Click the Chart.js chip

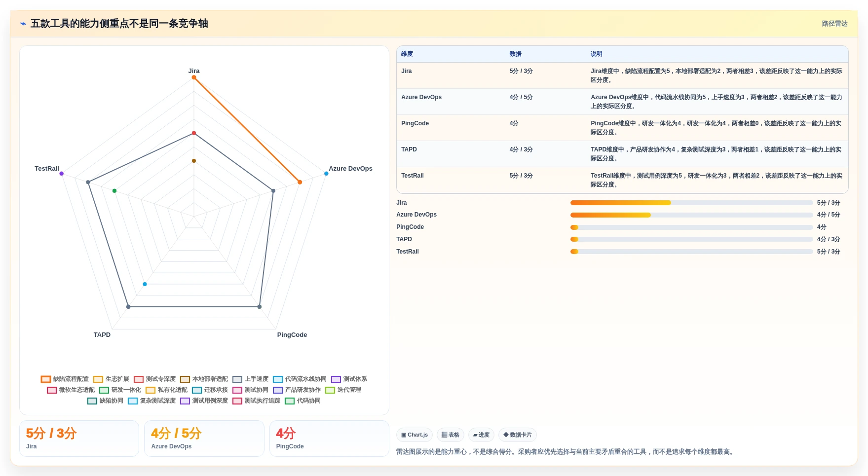coord(415,435)
